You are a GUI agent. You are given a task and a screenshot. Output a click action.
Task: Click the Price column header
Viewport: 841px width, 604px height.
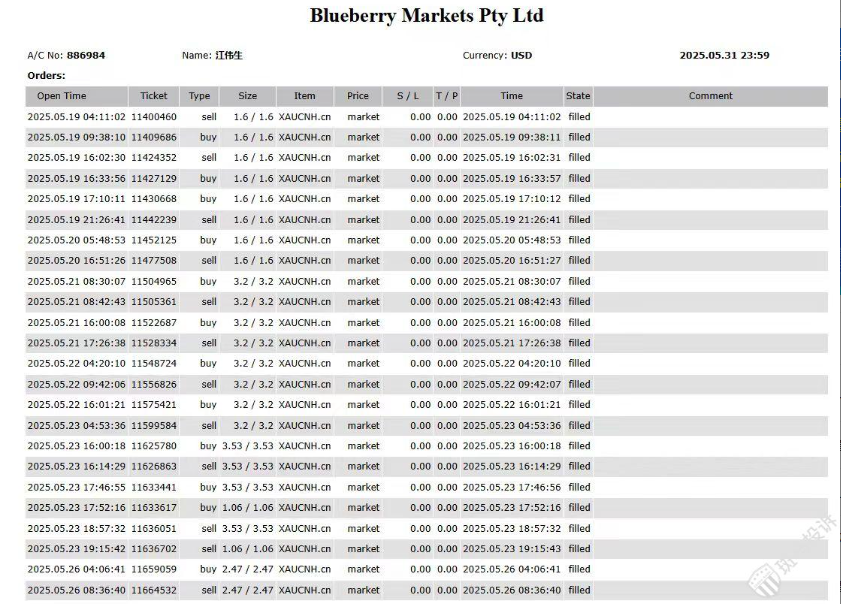coord(358,96)
